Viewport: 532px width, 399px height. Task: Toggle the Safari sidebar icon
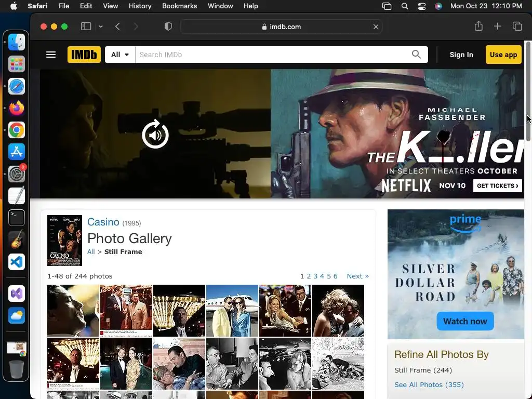86,26
